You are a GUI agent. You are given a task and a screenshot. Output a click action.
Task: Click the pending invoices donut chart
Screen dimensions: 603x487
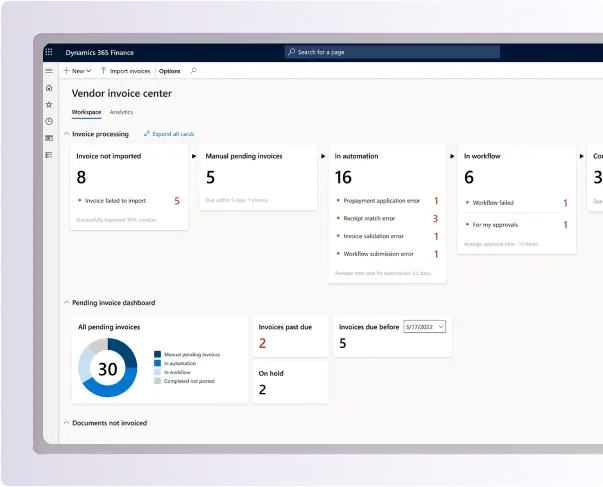click(x=108, y=368)
